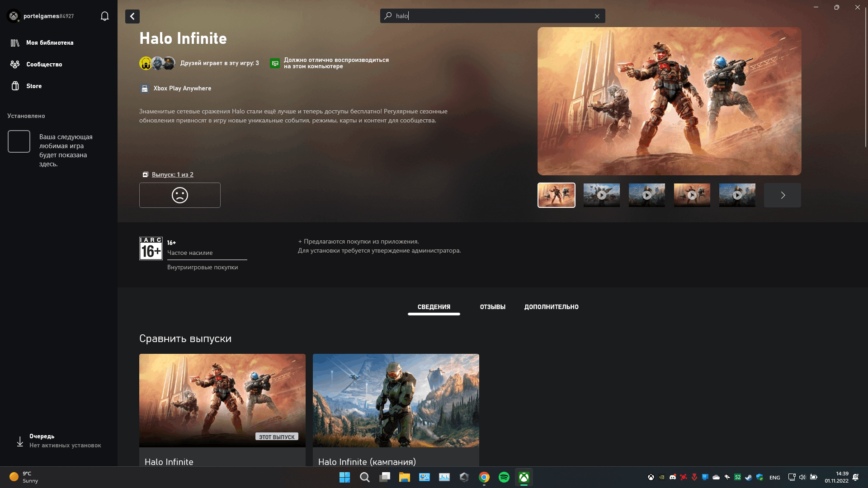868x488 pixels.
Task: Click the volume speaker tray icon
Action: (x=802, y=477)
